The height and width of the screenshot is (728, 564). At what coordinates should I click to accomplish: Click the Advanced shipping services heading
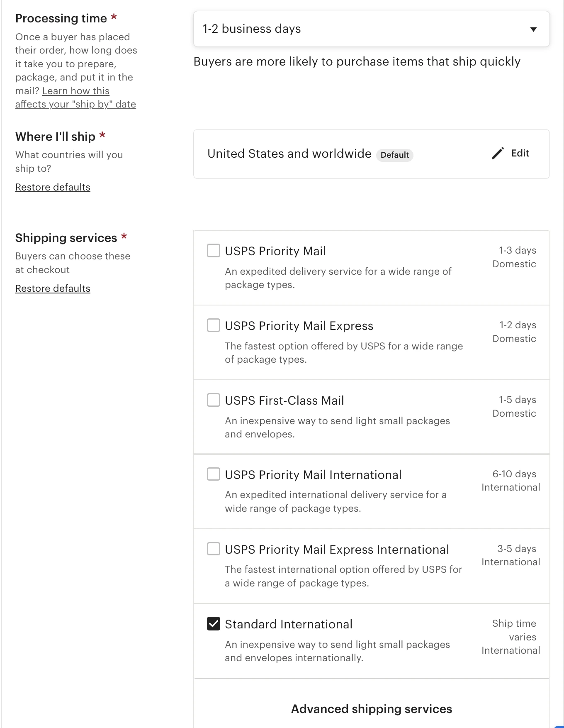(x=371, y=709)
